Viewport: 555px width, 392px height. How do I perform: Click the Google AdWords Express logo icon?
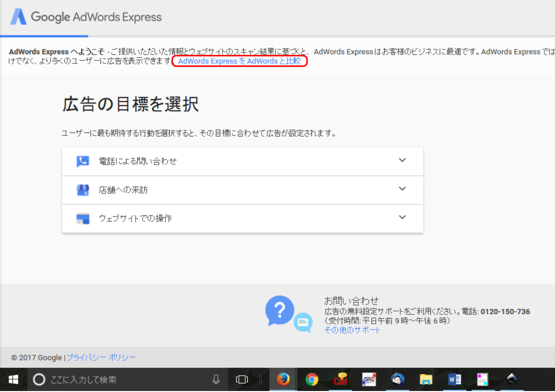[18, 17]
